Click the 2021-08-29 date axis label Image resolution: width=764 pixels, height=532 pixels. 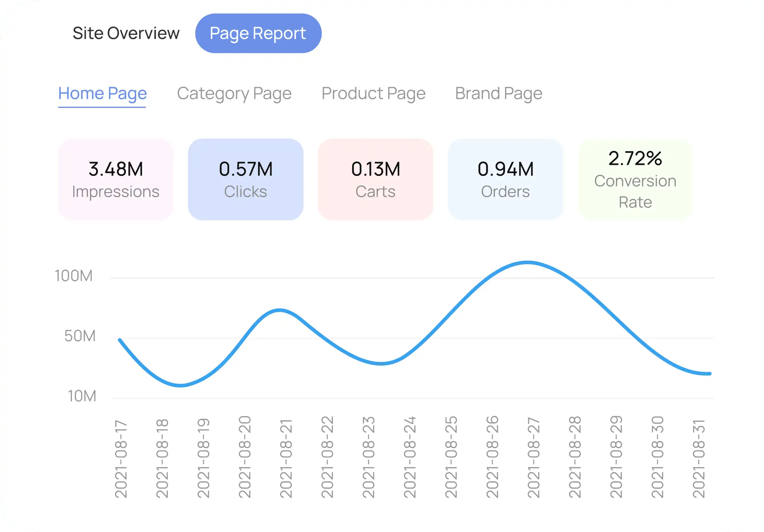(x=616, y=457)
